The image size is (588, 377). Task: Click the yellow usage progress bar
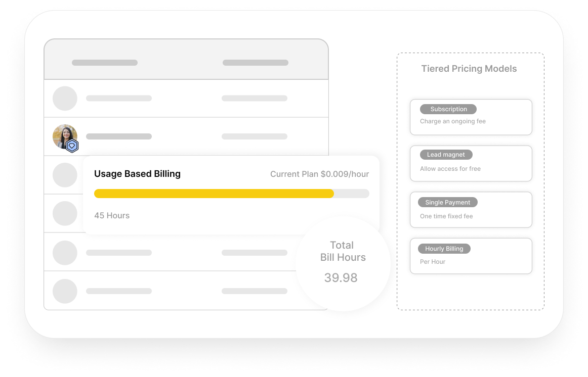coord(214,194)
